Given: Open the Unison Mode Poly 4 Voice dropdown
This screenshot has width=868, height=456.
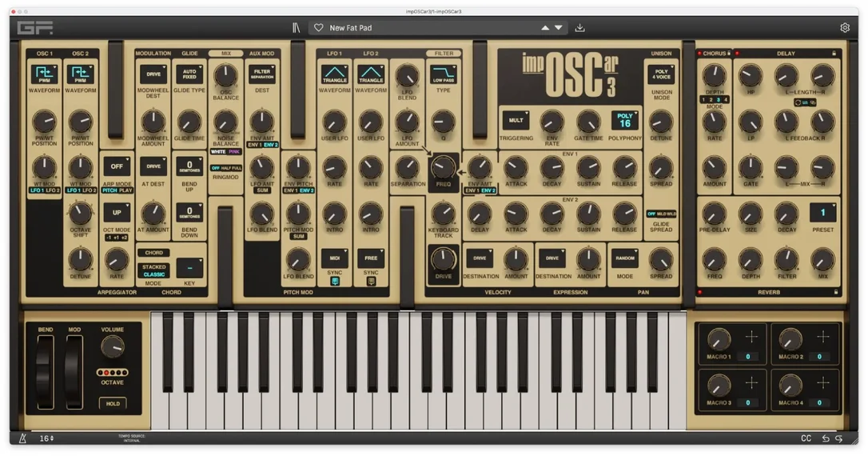Looking at the screenshot, I should [x=662, y=74].
